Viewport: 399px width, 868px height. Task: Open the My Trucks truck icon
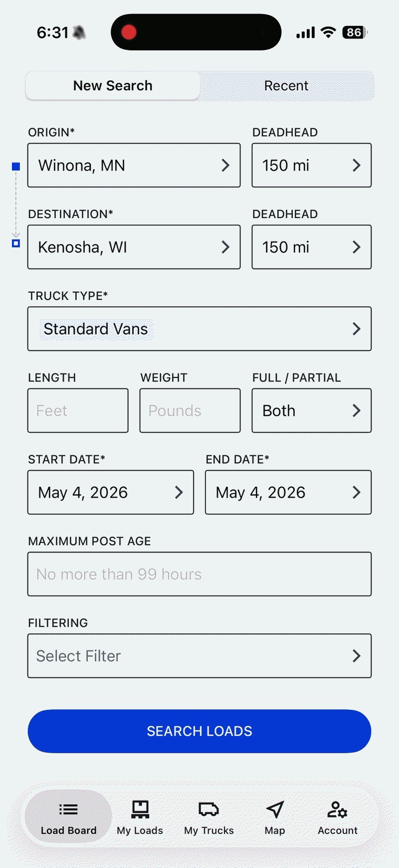[208, 810]
